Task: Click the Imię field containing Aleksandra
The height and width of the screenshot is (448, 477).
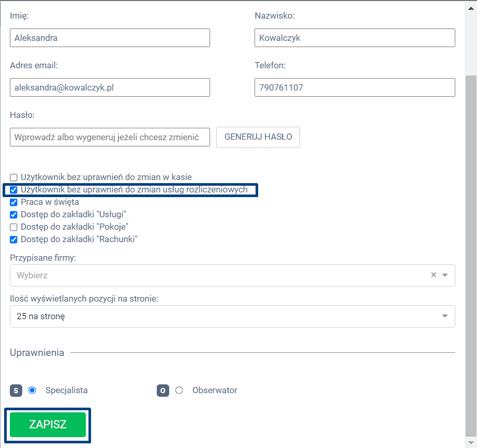Action: coord(110,38)
